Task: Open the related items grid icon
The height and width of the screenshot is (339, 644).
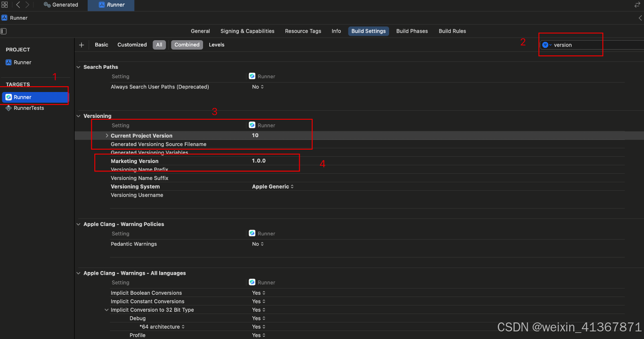Action: click(x=4, y=4)
